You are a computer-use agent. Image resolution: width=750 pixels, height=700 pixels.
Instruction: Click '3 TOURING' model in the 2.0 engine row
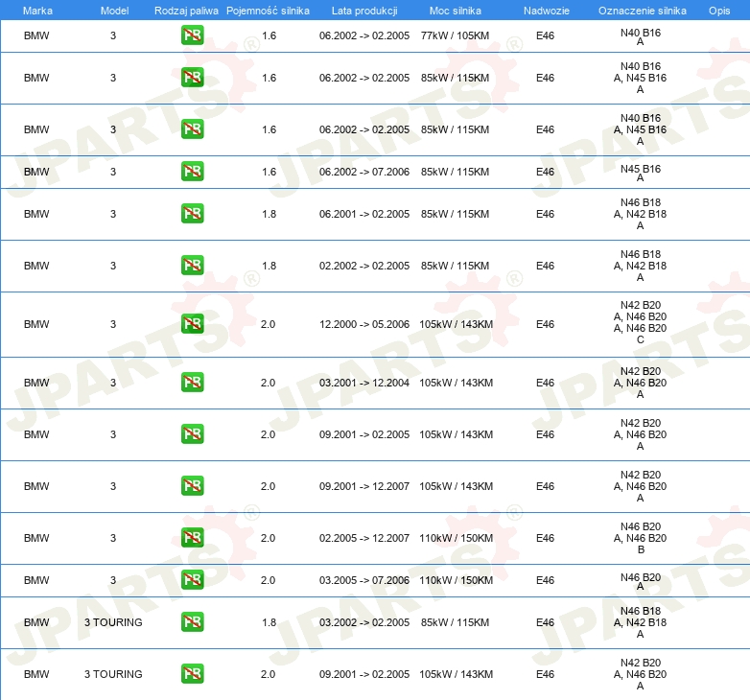113,674
